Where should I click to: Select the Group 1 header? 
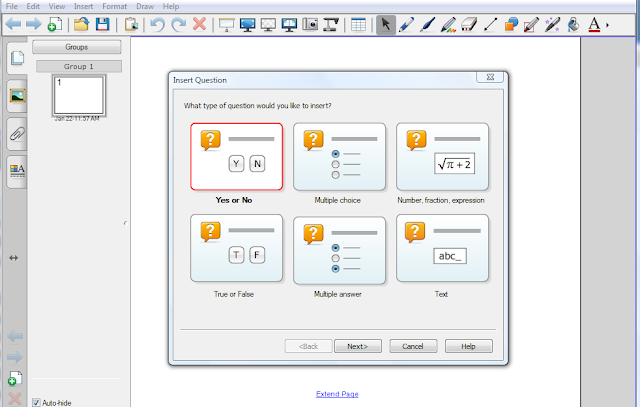pyautogui.click(x=79, y=66)
